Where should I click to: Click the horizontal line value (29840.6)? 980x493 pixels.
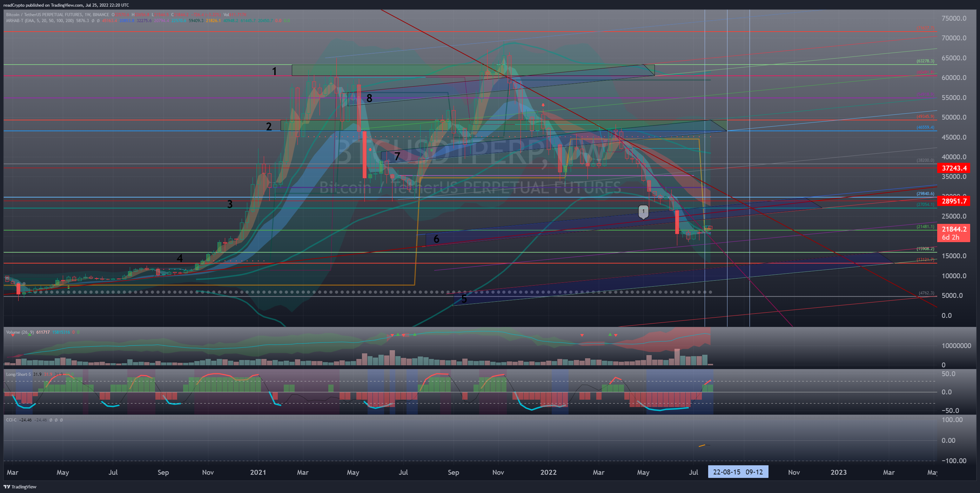[925, 194]
